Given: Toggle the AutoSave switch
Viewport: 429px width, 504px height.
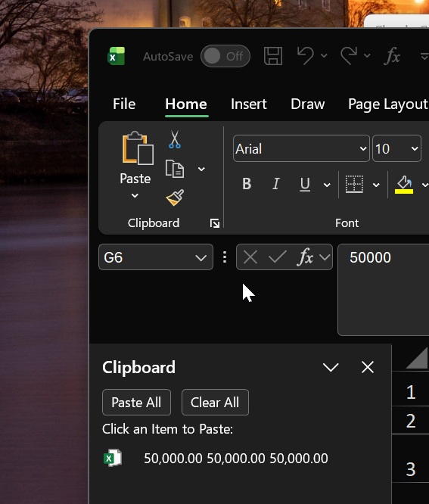Looking at the screenshot, I should click(x=225, y=56).
